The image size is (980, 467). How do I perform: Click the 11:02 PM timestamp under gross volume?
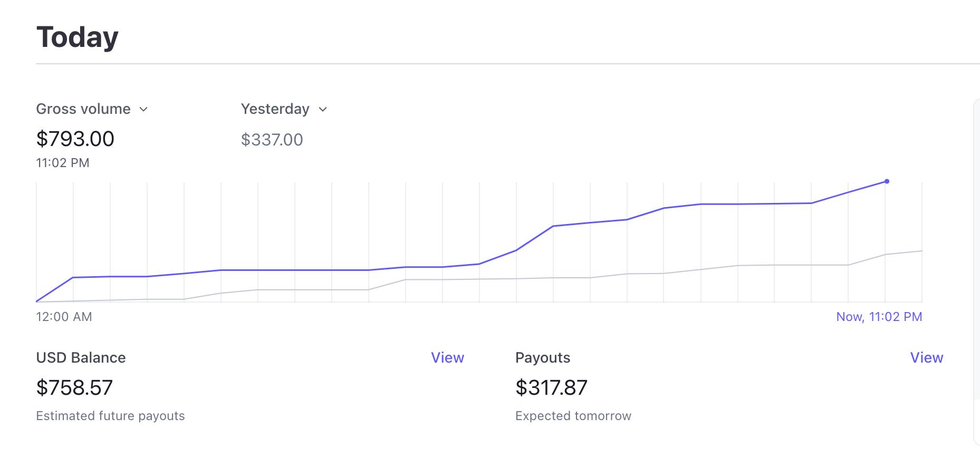63,163
